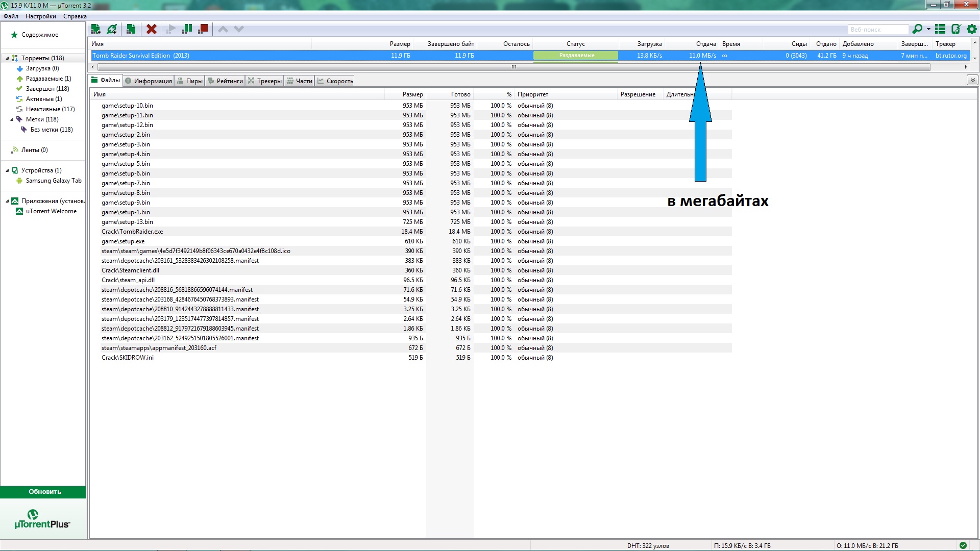The image size is (980, 551).
Task: Click the Start torrent play icon
Action: 171,29
